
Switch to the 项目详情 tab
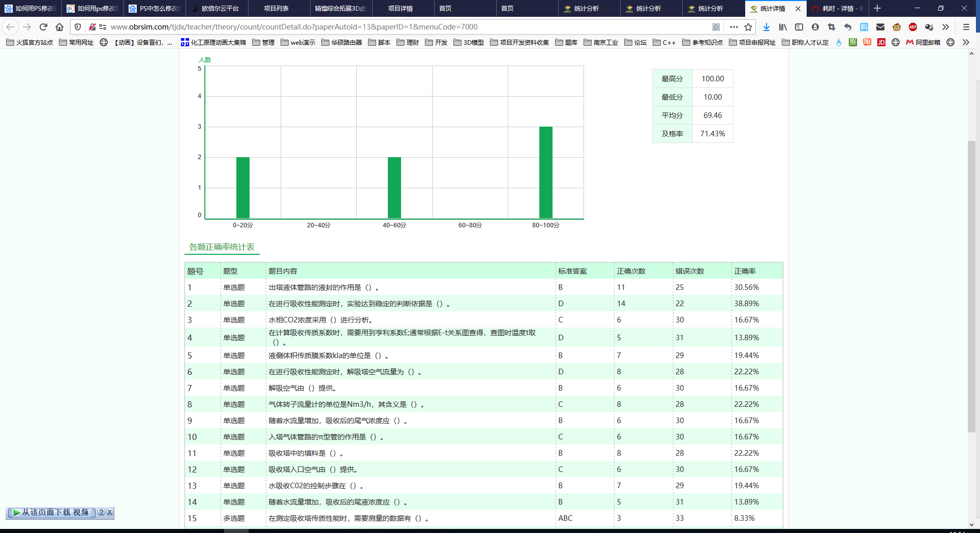point(403,9)
